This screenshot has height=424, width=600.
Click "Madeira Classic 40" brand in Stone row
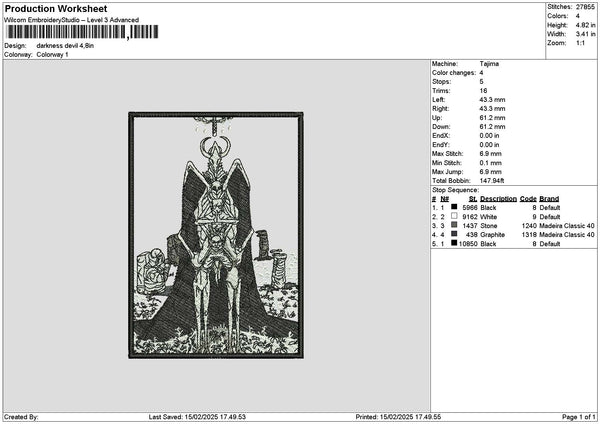(567, 226)
